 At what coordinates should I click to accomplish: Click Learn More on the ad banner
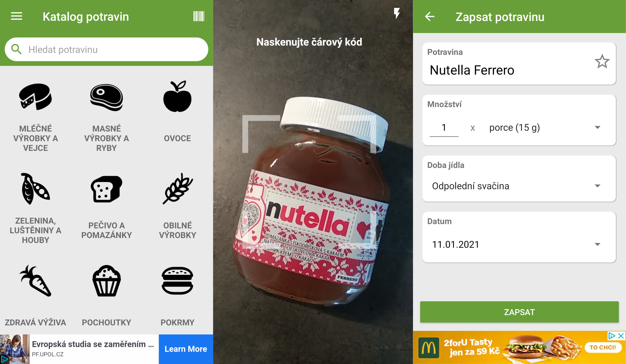[186, 349]
